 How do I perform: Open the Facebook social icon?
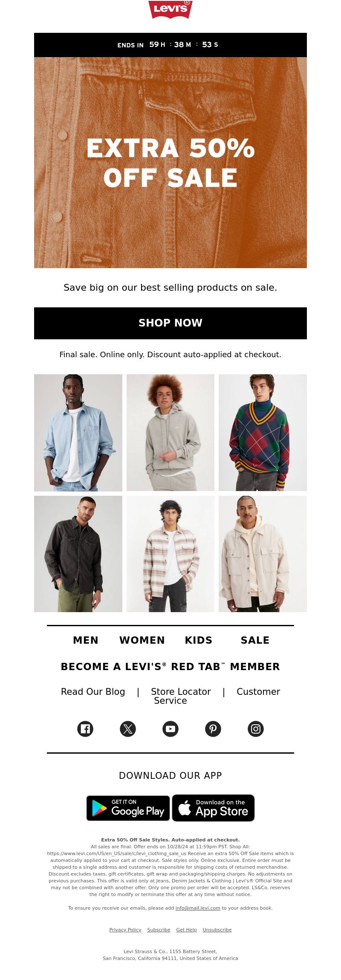point(85,728)
